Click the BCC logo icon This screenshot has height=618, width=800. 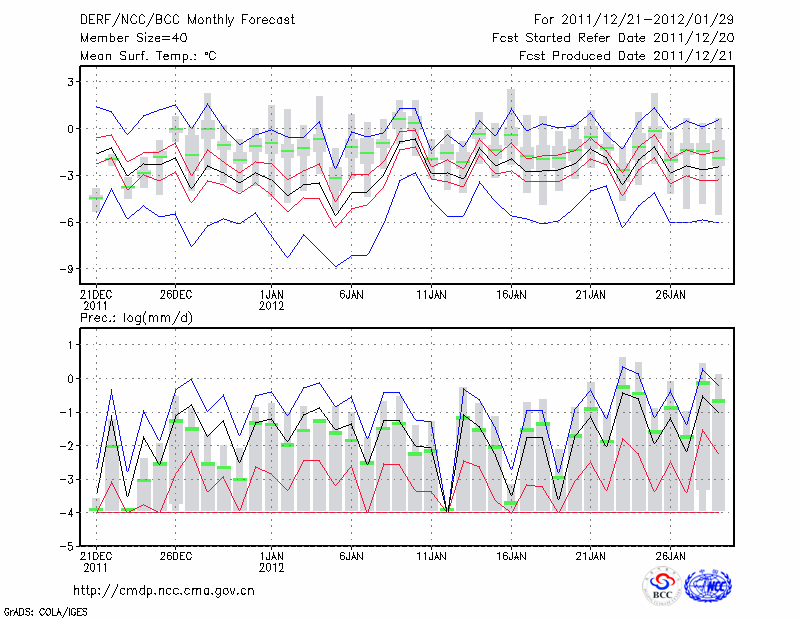coord(662,585)
